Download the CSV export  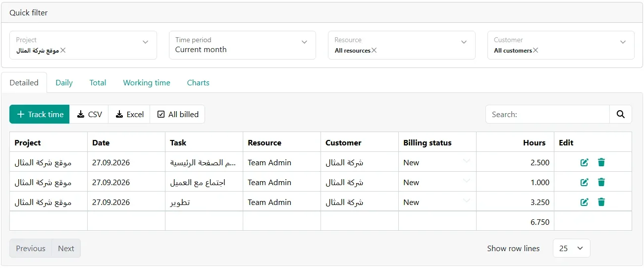[89, 114]
